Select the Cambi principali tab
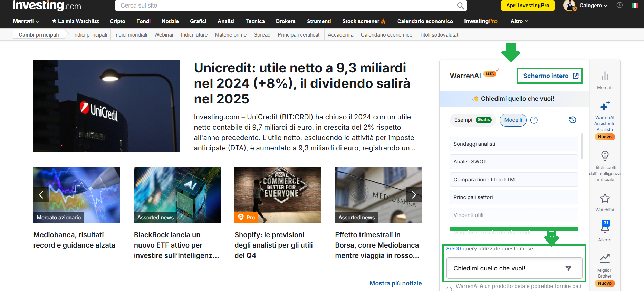The height and width of the screenshot is (291, 644). coord(39,35)
